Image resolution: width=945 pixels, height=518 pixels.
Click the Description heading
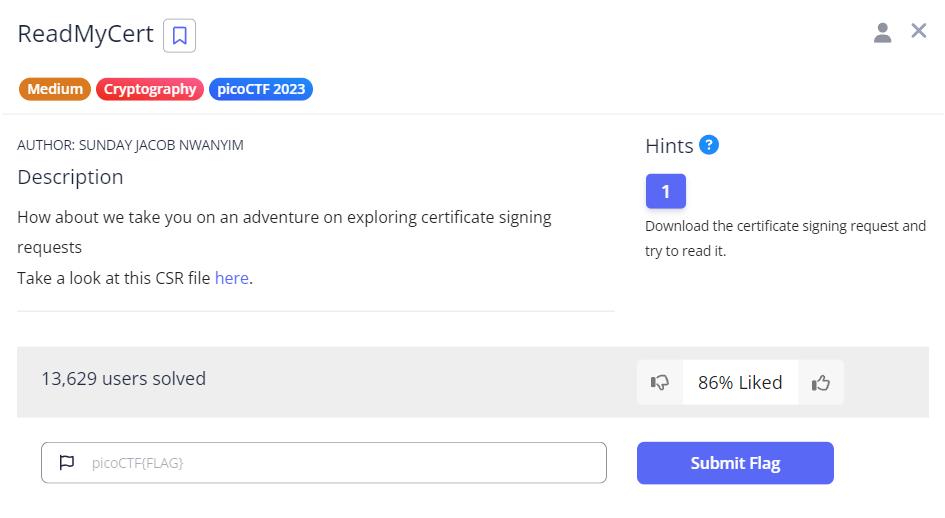[x=70, y=177]
